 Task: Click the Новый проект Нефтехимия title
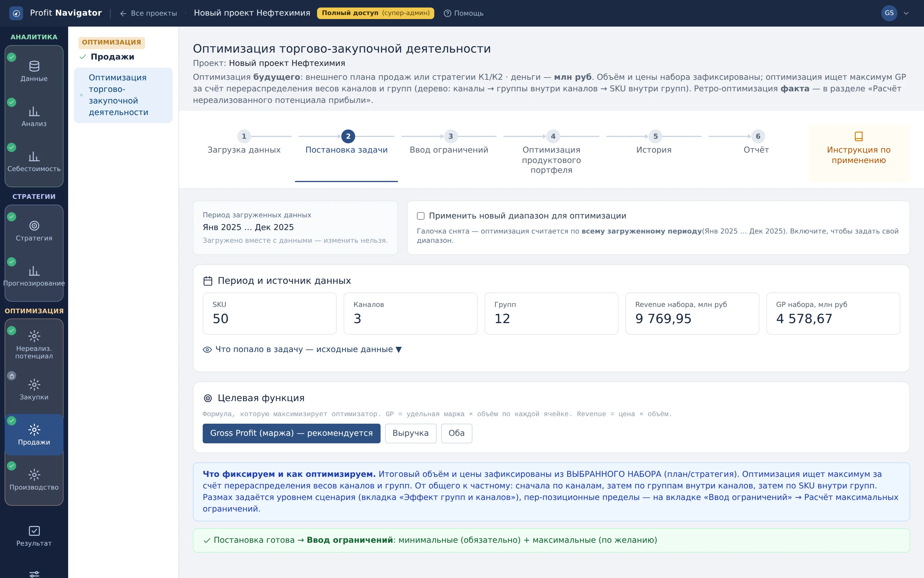252,13
